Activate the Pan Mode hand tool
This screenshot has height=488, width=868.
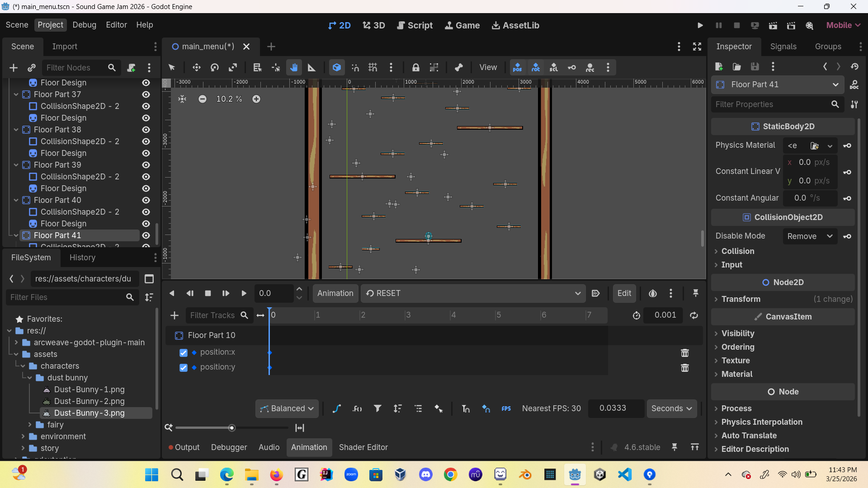(x=294, y=68)
